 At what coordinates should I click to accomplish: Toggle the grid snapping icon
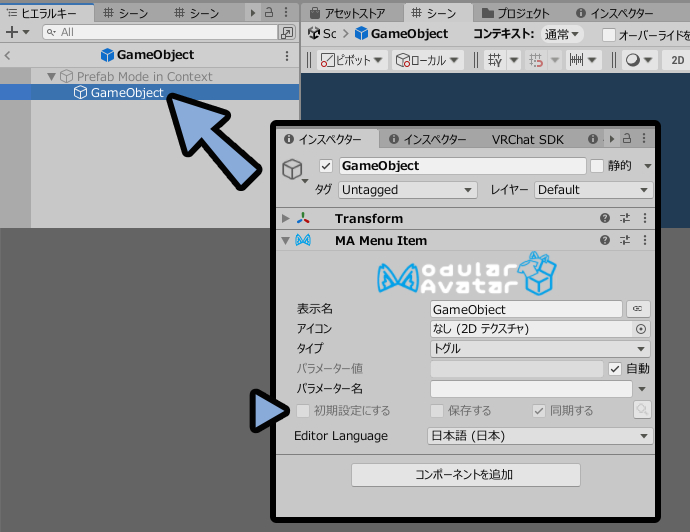(x=536, y=60)
